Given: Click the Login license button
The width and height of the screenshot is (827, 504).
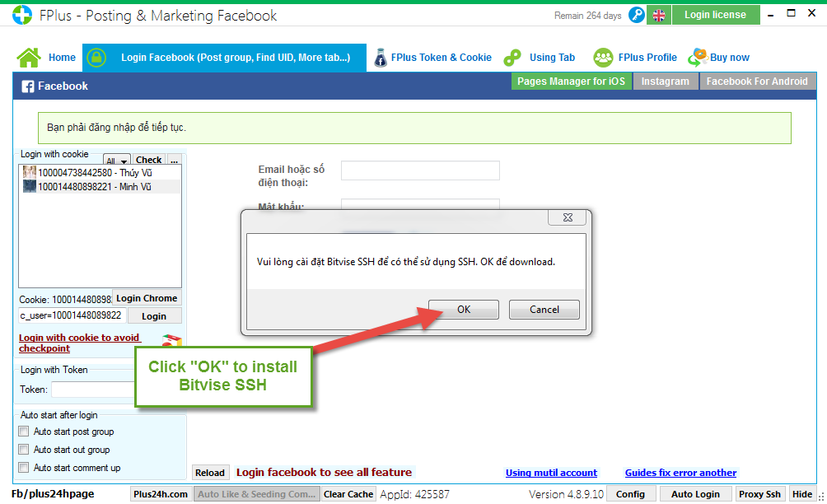Looking at the screenshot, I should [715, 15].
